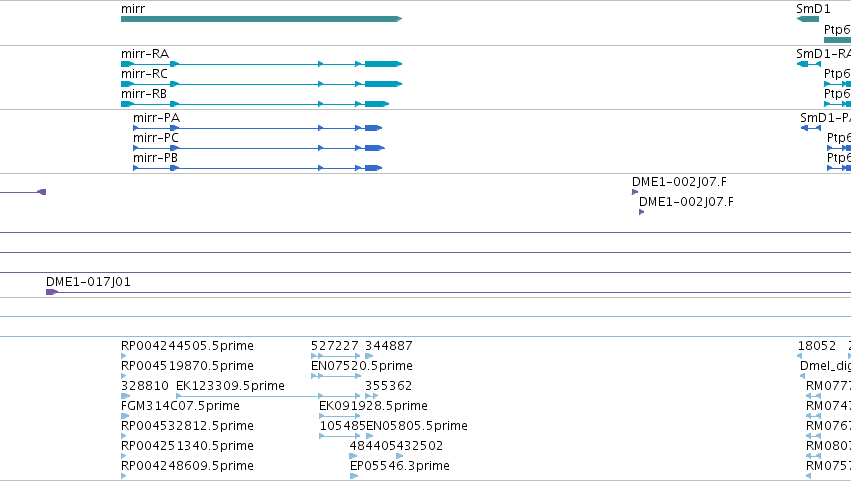Select the 344887 EST label
The width and height of the screenshot is (851, 481).
coord(389,346)
